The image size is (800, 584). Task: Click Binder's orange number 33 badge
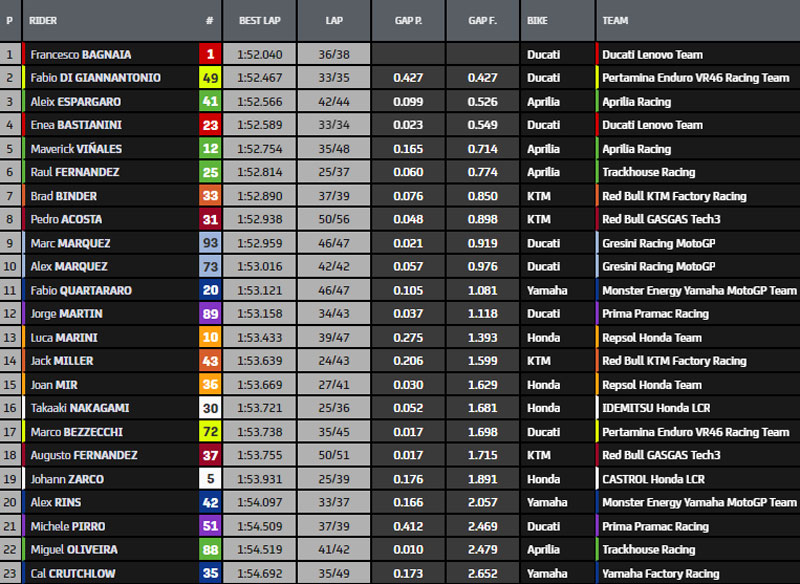tap(210, 196)
